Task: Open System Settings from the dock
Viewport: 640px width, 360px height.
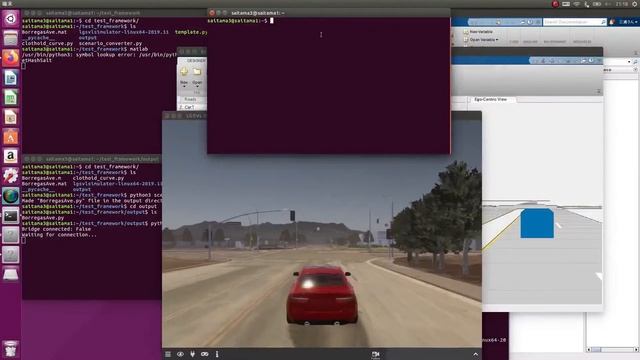Action: click(11, 176)
